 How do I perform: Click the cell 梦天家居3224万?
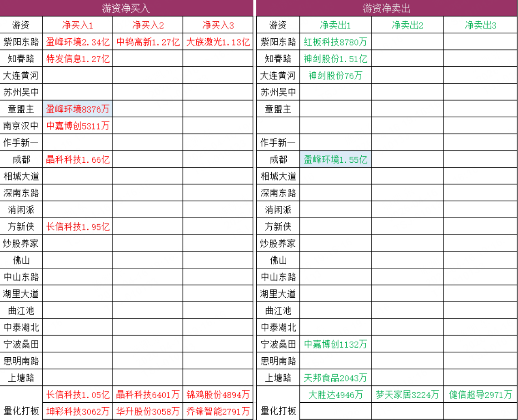pyautogui.click(x=407, y=395)
